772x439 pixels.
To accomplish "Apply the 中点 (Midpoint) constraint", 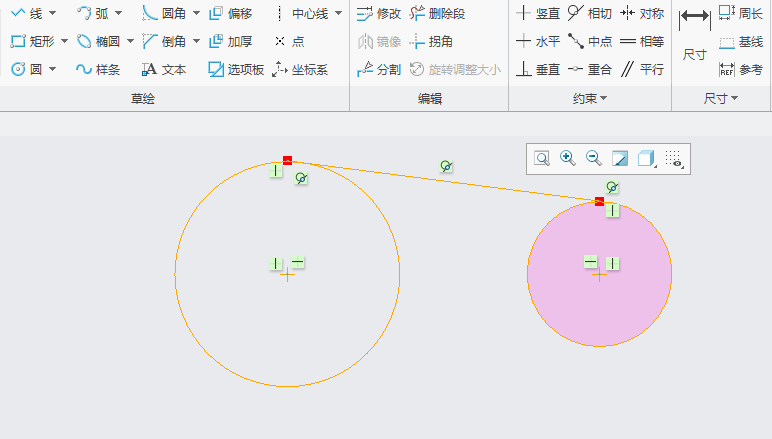I will pyautogui.click(x=589, y=41).
